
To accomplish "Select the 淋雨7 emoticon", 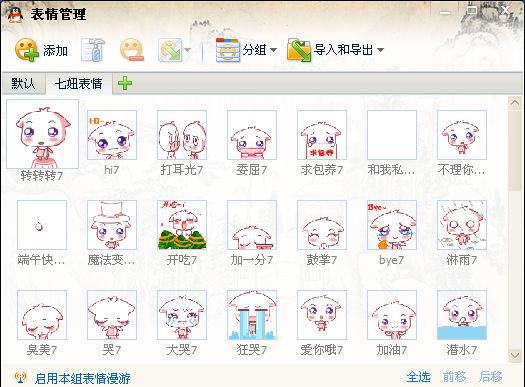I will pos(462,225).
